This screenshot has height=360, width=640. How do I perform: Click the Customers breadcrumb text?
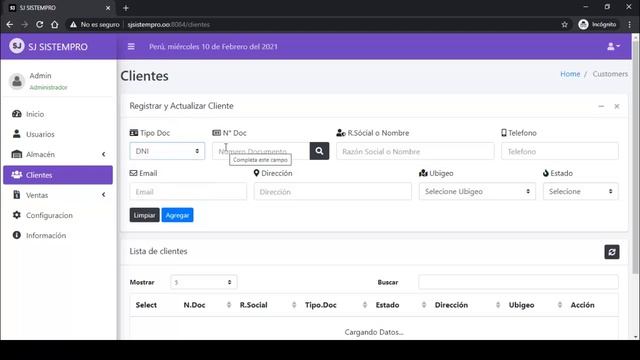[610, 74]
